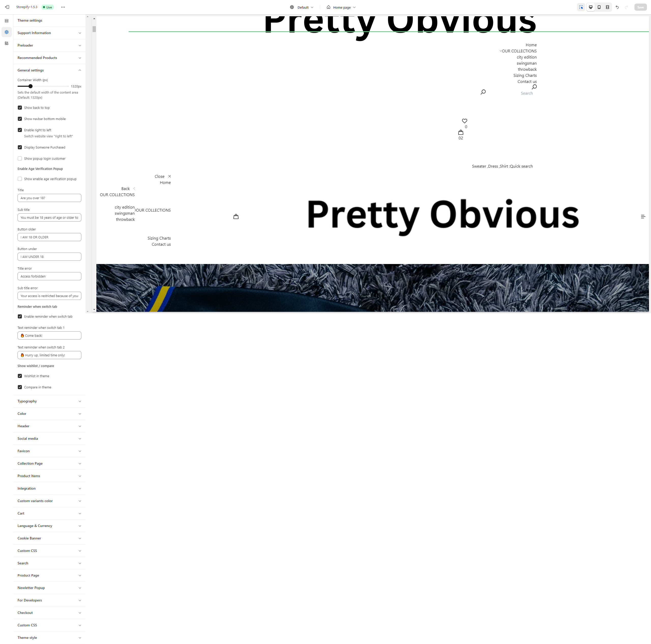Enable Show navbar bottom mobile
Image resolution: width=651 pixels, height=644 pixels.
20,119
